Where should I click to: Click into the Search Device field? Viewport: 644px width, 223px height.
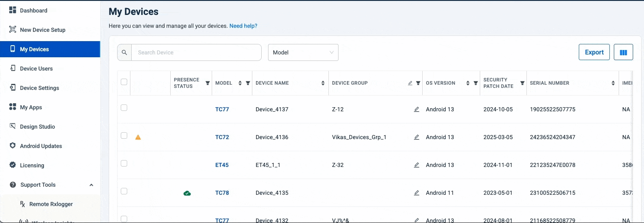[x=196, y=52]
